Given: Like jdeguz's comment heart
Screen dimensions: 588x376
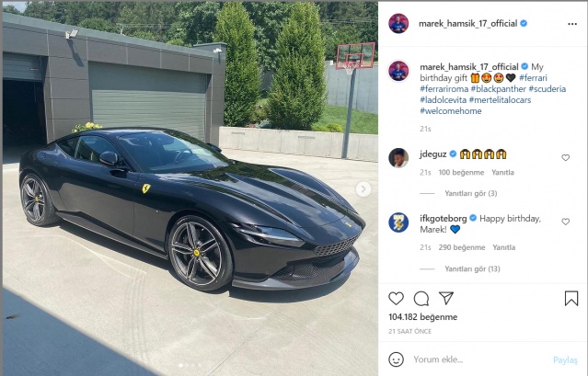Looking at the screenshot, I should point(566,158).
